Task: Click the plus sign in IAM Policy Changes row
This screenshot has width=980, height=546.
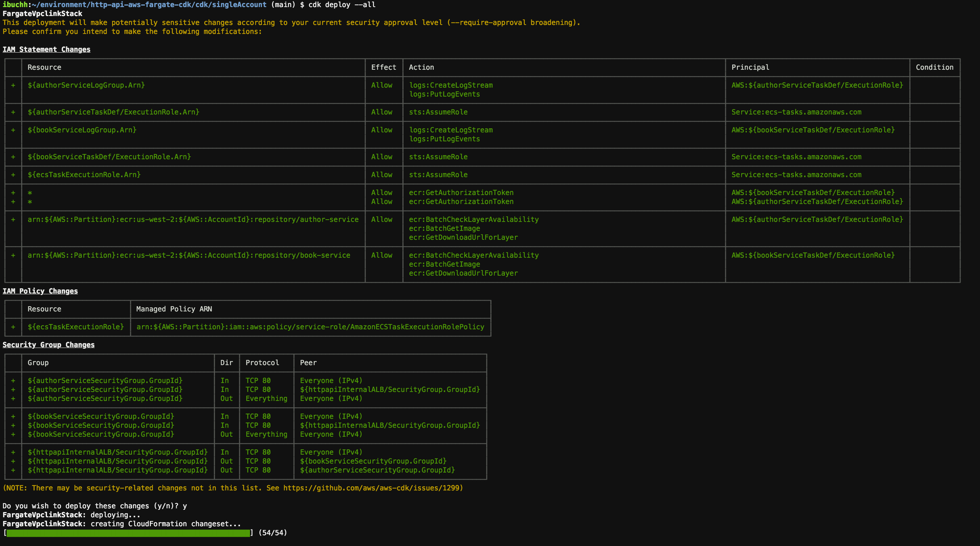Action: [13, 327]
